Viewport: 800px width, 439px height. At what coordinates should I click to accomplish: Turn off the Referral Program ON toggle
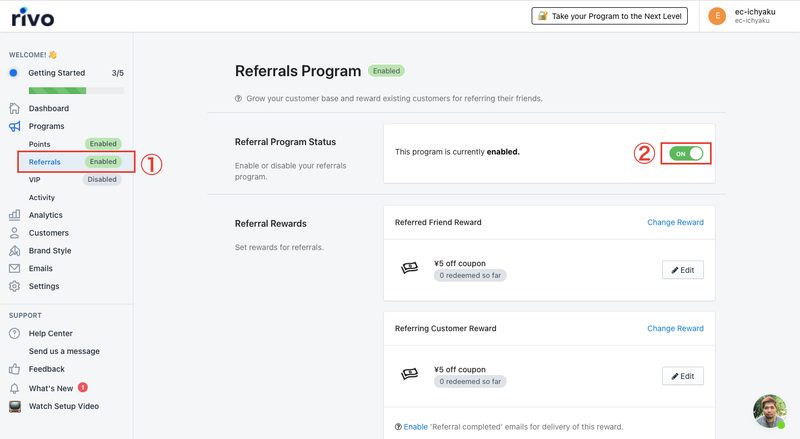click(686, 154)
